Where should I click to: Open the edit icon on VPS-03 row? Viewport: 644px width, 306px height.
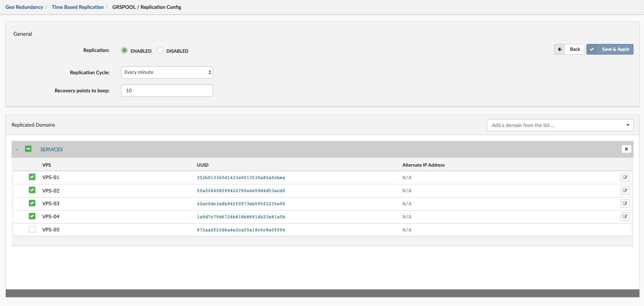click(625, 204)
